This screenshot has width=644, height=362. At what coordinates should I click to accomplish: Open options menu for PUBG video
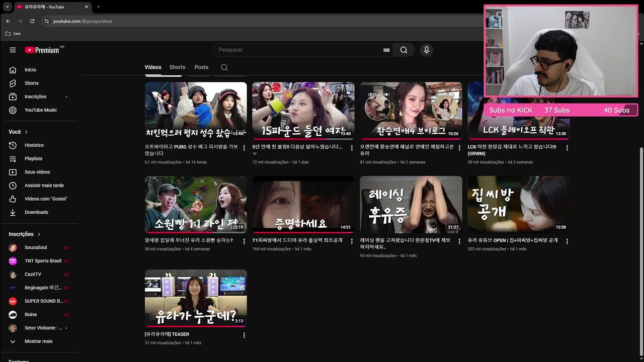click(244, 148)
